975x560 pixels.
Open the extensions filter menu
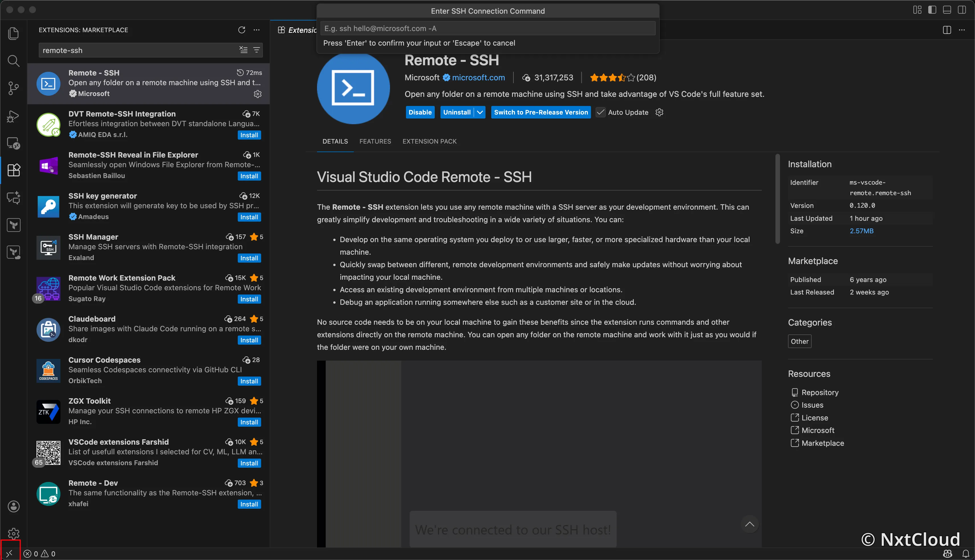[x=256, y=50]
